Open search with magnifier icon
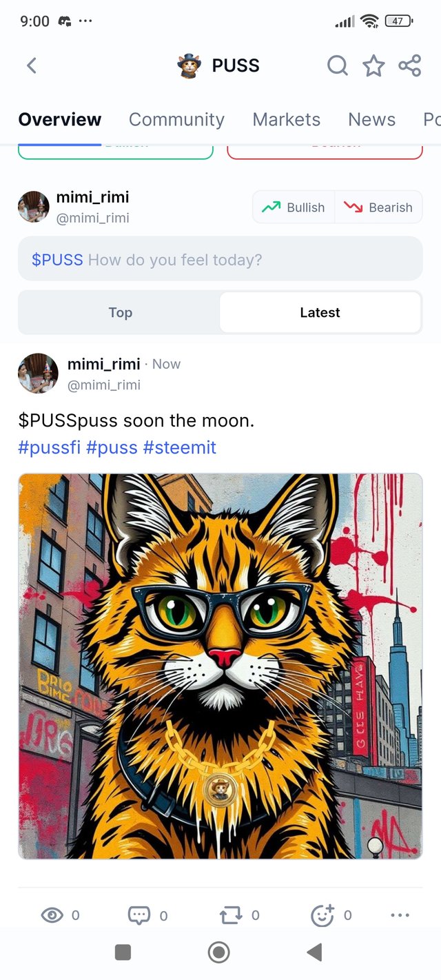Image resolution: width=441 pixels, height=980 pixels. tap(337, 65)
